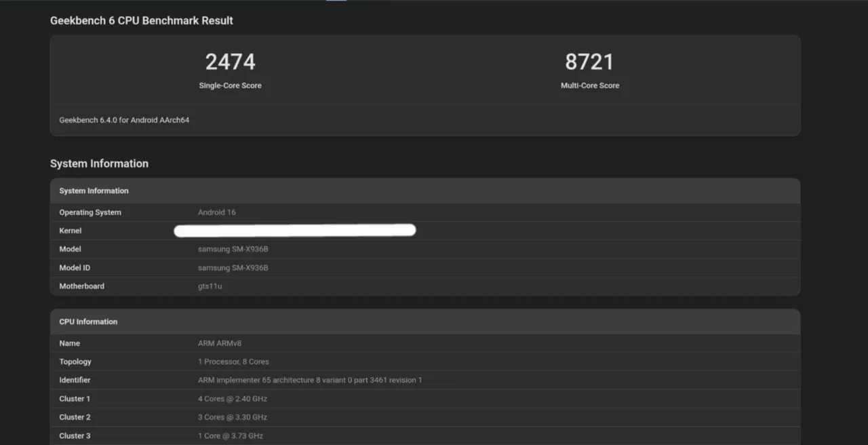Click samsung SM-X936B in Model row
868x445 pixels.
(233, 249)
